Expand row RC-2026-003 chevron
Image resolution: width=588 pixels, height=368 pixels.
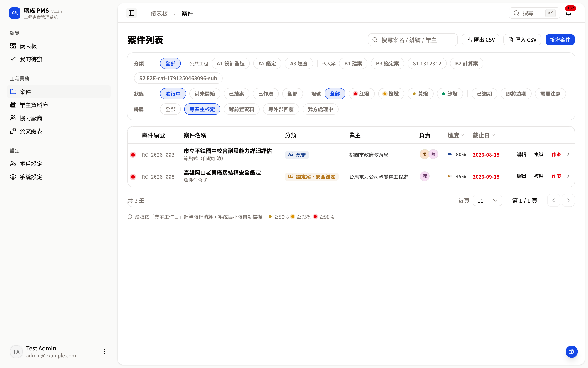[x=568, y=154]
